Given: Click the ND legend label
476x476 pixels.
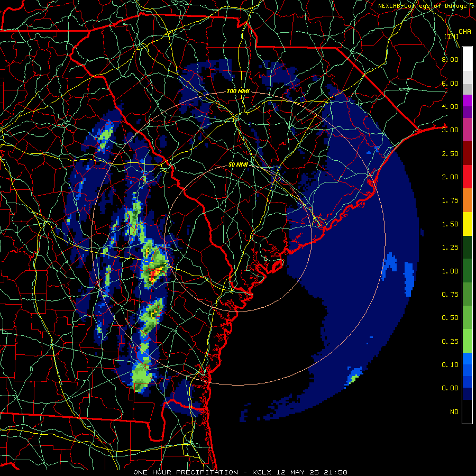Looking at the screenshot, I should [454, 412].
